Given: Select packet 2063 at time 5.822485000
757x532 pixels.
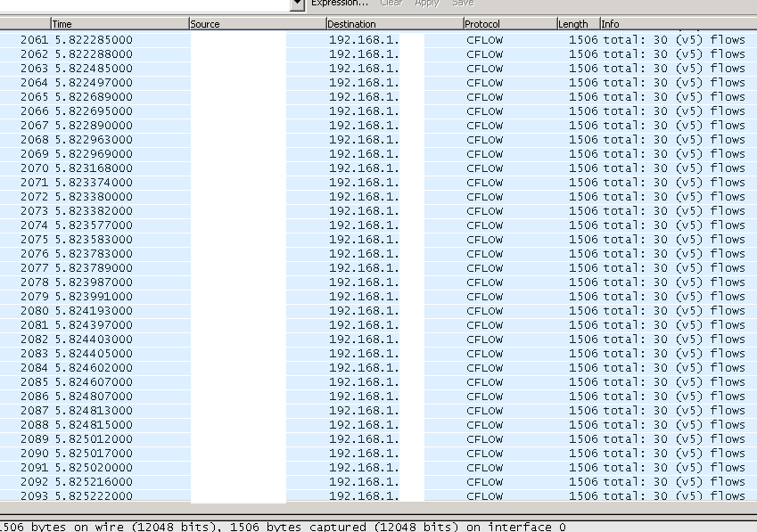Looking at the screenshot, I should [378, 68].
